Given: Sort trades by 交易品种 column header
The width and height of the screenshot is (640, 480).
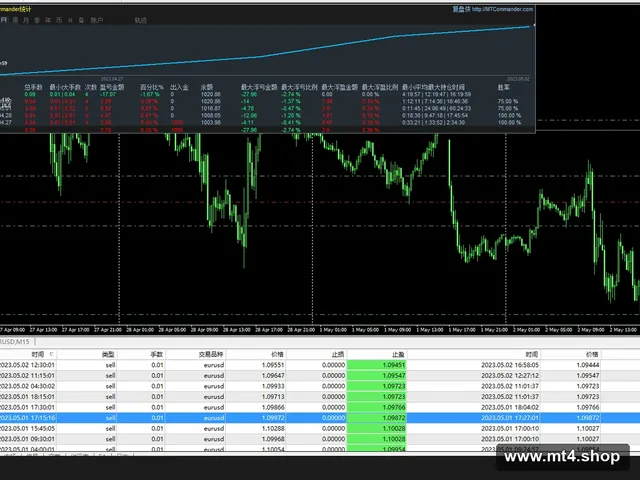Looking at the screenshot, I should (211, 354).
